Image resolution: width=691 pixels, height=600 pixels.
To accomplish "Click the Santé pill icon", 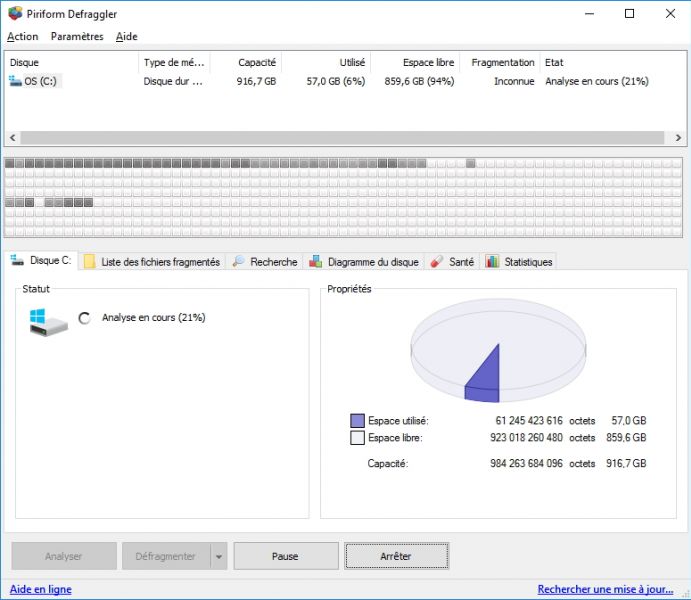I will pos(437,261).
